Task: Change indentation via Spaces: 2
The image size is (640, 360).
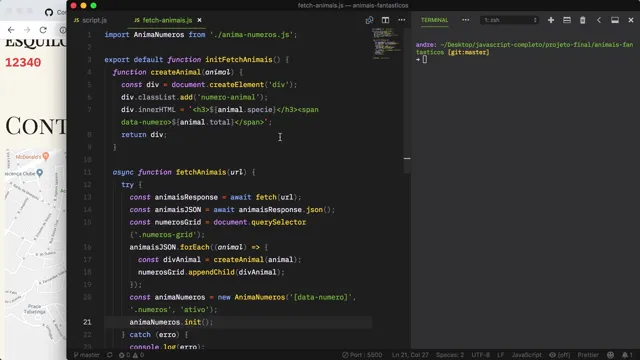Action: [x=450, y=355]
